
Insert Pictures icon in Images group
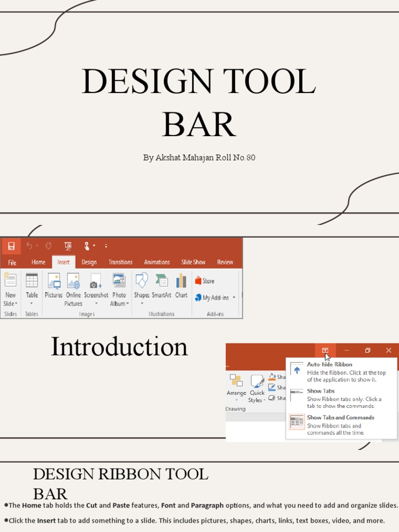[x=54, y=281]
